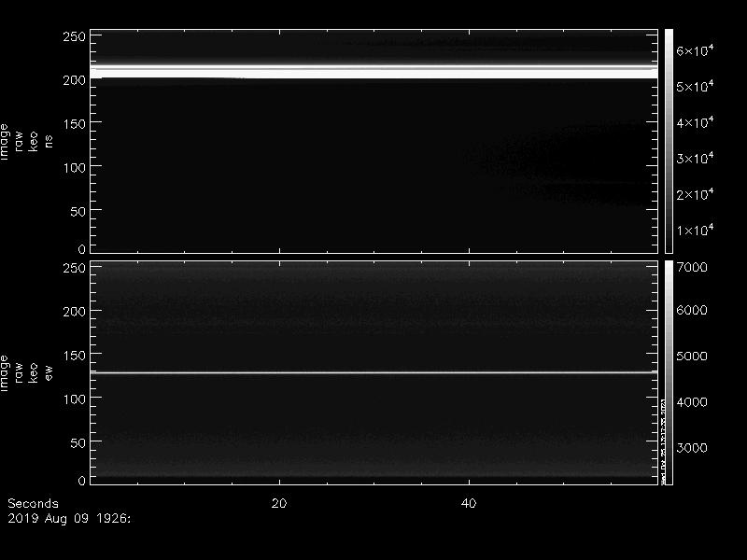747x560 pixels.
Task: Click the '100' tick of ns keogram
Action: click(x=75, y=168)
